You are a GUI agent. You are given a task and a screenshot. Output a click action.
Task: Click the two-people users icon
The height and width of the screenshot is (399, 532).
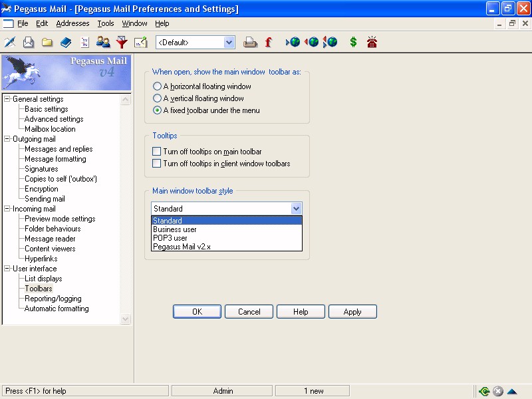coord(103,42)
